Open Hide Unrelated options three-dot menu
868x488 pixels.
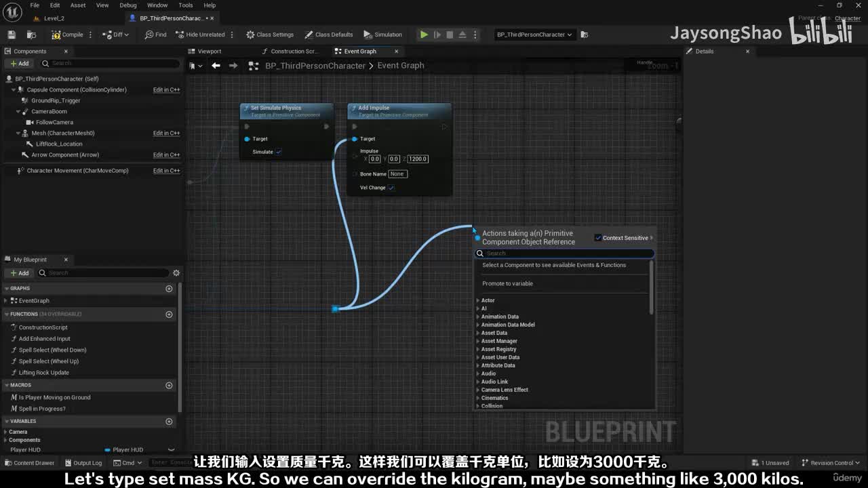232,35
